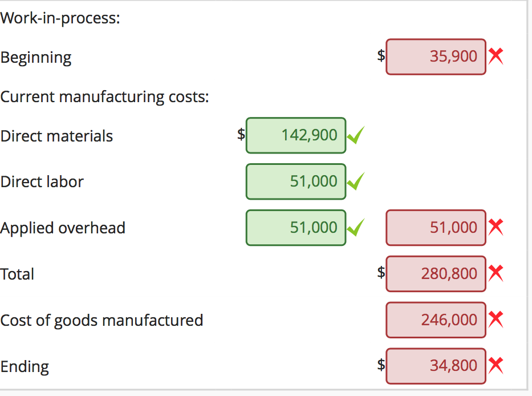Click the red X next to the 51,000 overhead entry
The width and height of the screenshot is (532, 396).
point(496,227)
